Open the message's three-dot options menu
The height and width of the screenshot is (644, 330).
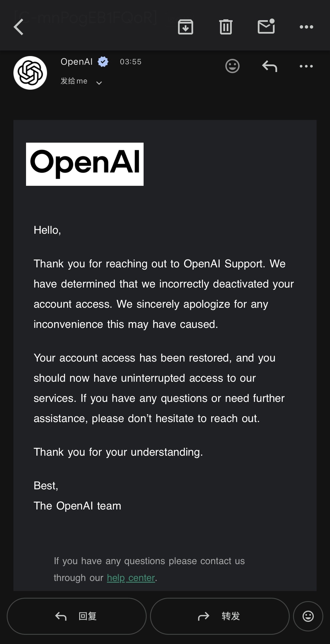(x=306, y=66)
